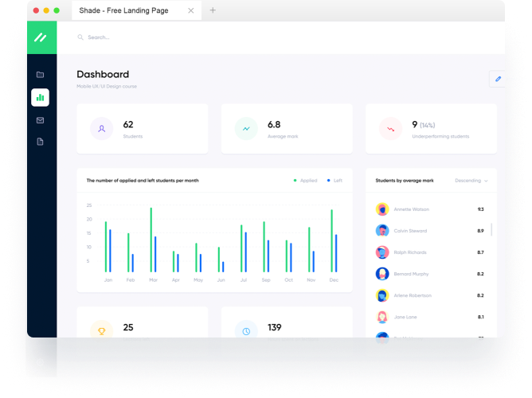Open Calvin Steward student name

pos(410,231)
